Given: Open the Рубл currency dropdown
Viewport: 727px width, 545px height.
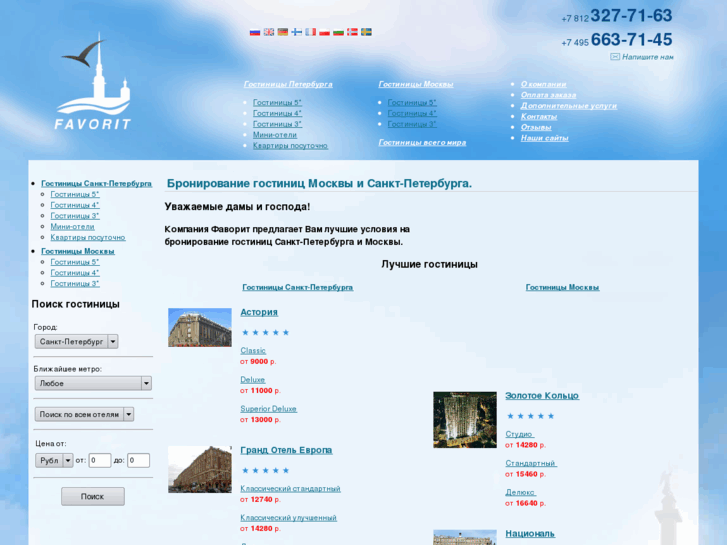Looking at the screenshot, I should point(54,461).
